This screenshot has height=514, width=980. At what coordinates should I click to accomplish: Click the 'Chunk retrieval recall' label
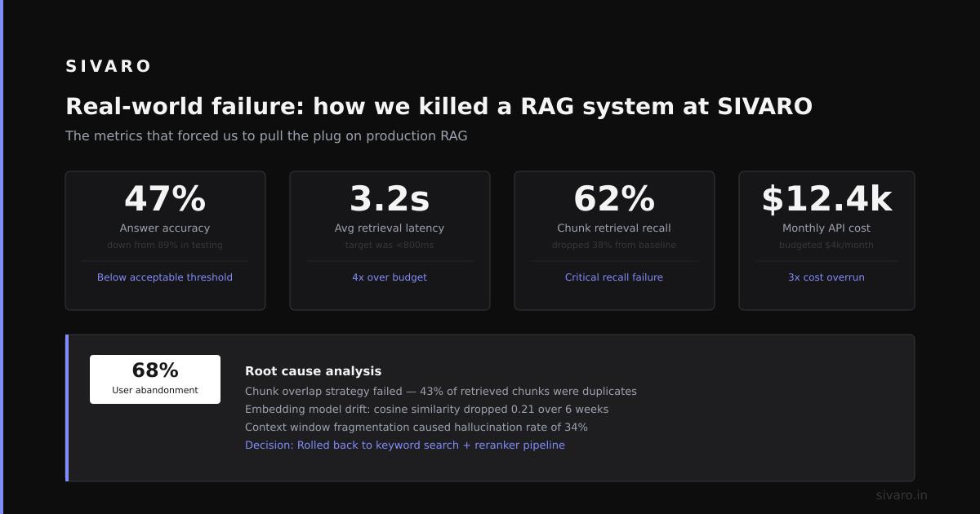pos(614,228)
